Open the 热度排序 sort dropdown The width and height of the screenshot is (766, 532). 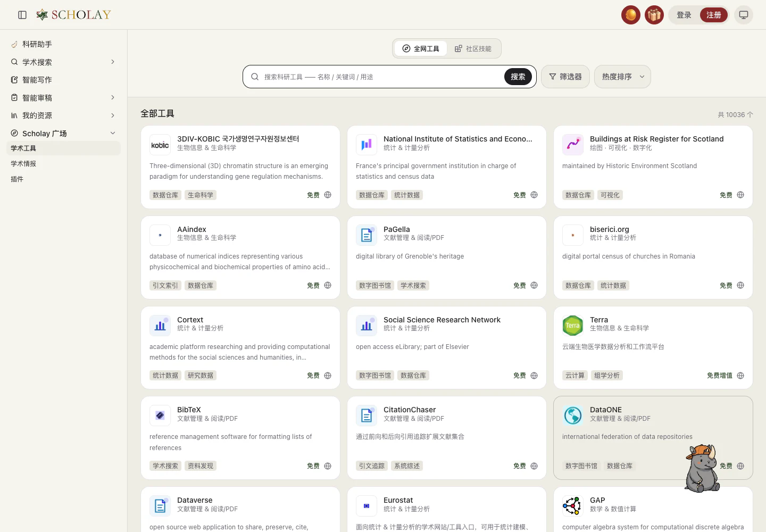pyautogui.click(x=622, y=77)
